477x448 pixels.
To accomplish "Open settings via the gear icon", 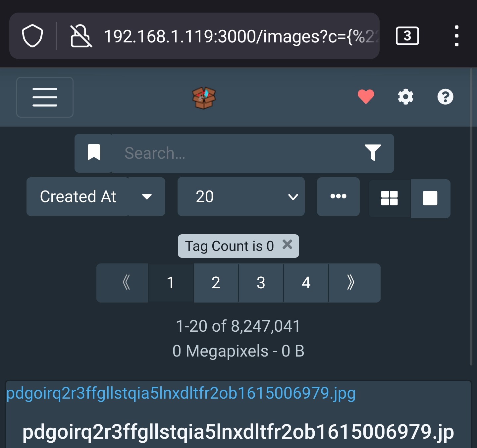I will 405,97.
